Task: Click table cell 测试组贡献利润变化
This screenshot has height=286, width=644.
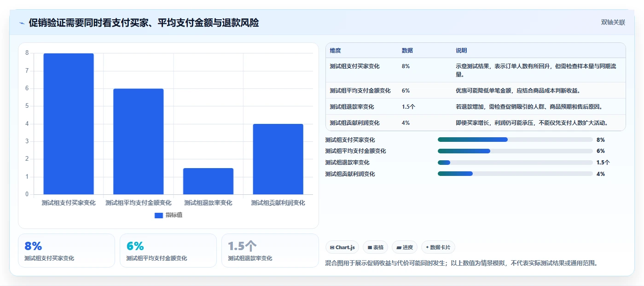Action: 355,123
